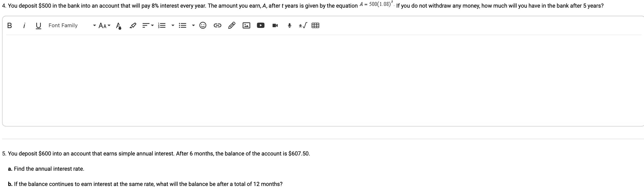Insert a hyperlink
The width and height of the screenshot is (644, 189).
[218, 25]
